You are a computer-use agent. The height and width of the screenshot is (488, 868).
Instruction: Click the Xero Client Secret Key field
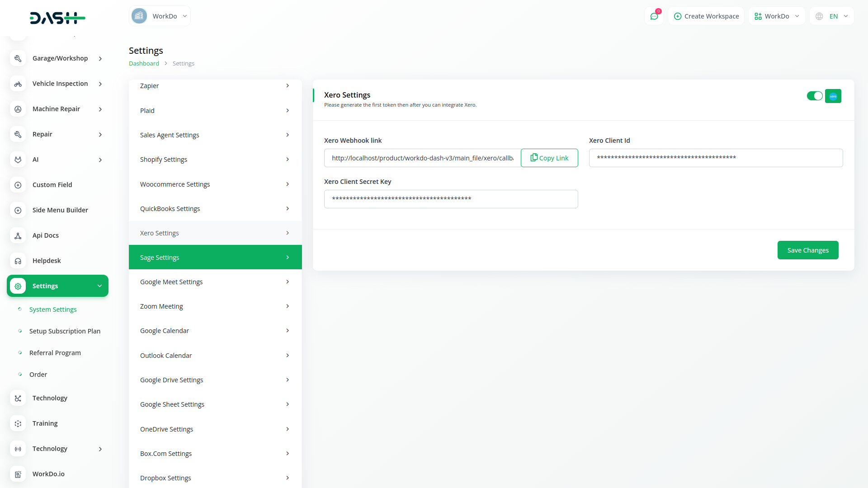point(451,199)
